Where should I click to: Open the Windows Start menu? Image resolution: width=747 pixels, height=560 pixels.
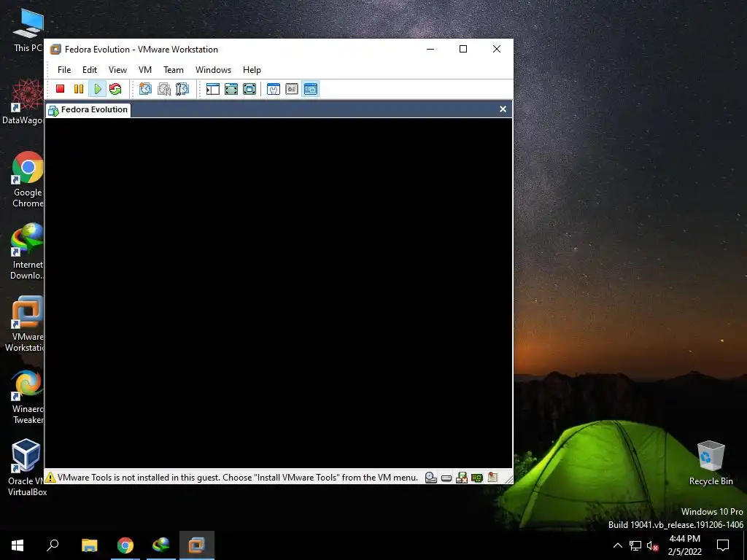(x=18, y=545)
